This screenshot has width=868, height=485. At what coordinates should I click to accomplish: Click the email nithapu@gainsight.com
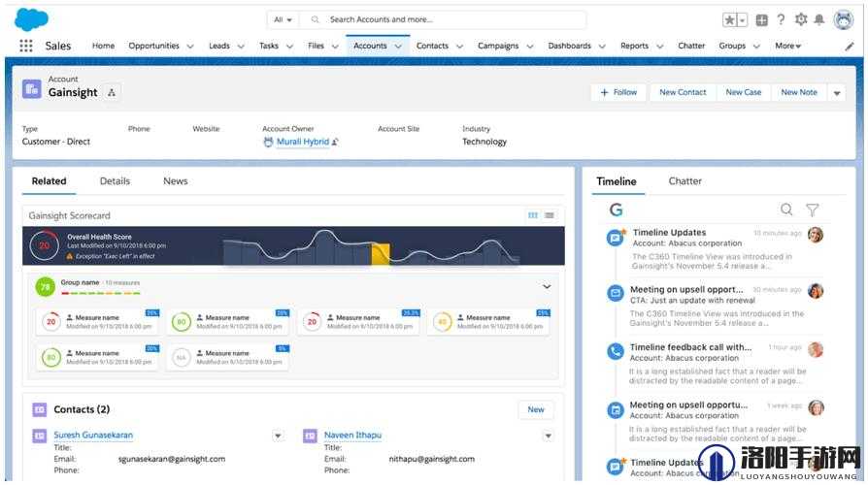tap(432, 459)
